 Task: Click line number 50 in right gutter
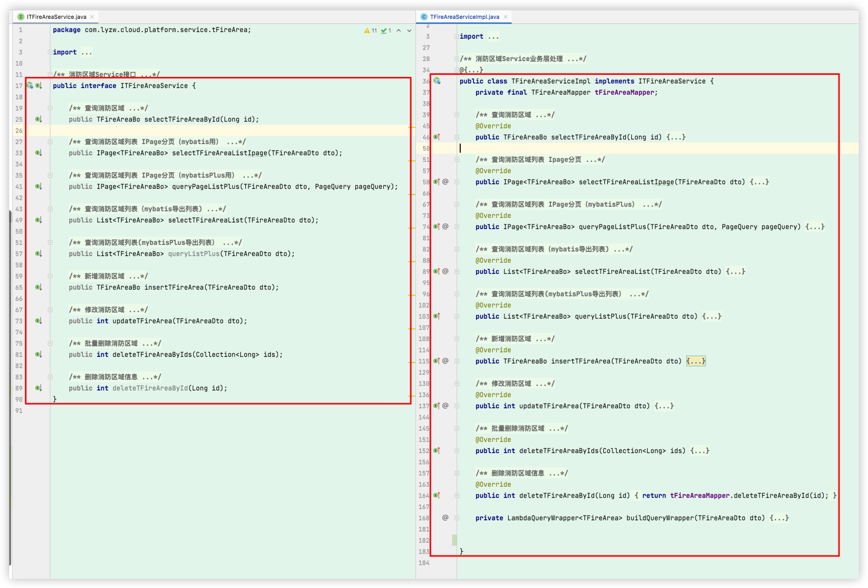[x=426, y=148]
